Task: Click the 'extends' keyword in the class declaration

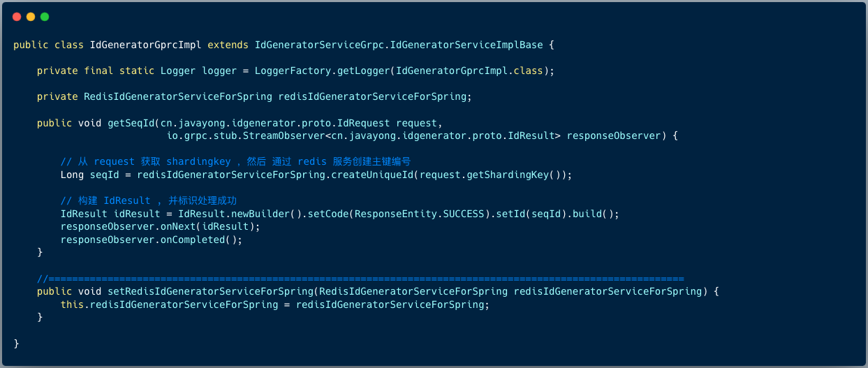Action: (228, 45)
